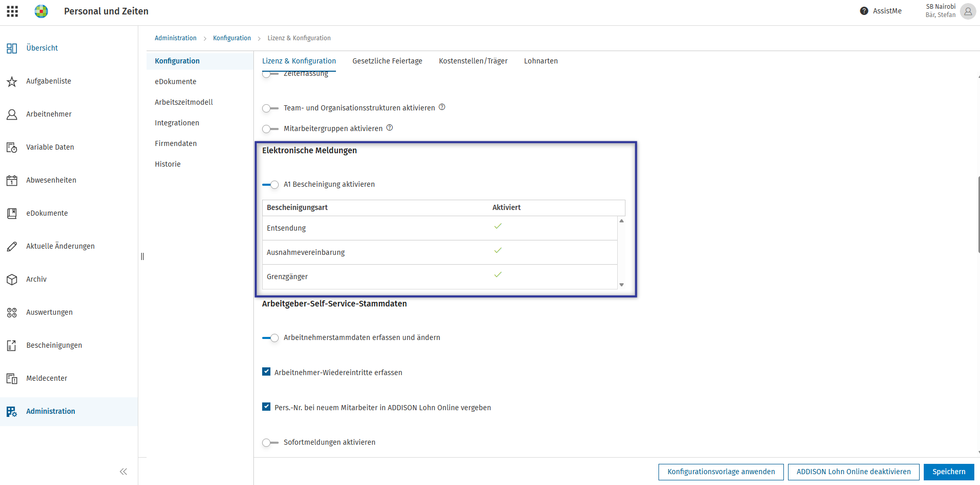Open the app launcher grid icon
This screenshot has width=980, height=485.
click(x=12, y=11)
